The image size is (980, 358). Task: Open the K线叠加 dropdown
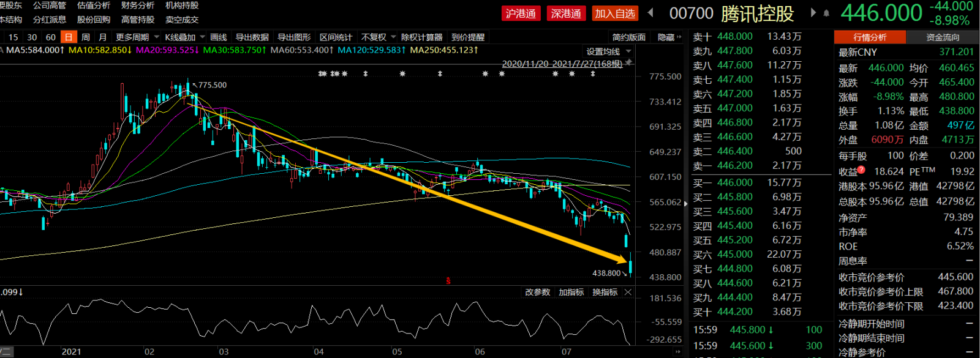coord(184,37)
